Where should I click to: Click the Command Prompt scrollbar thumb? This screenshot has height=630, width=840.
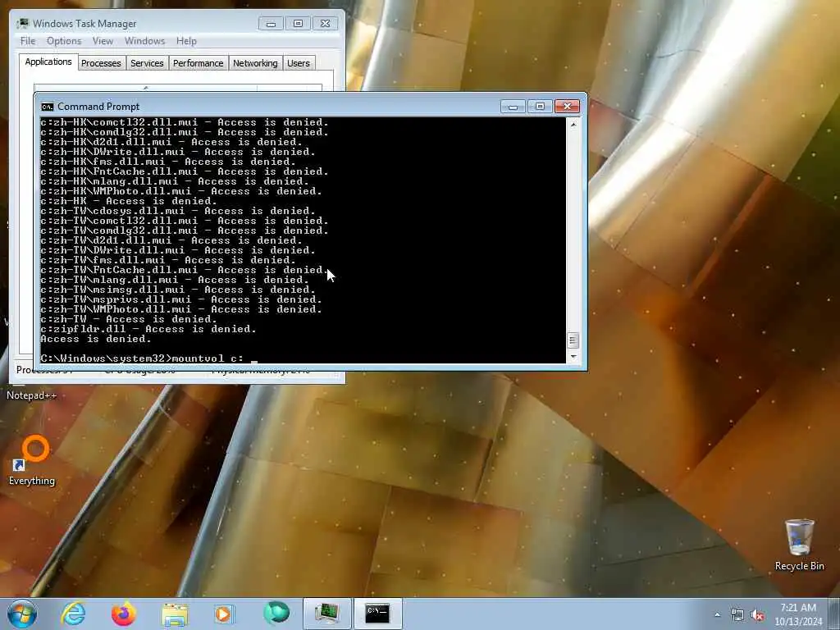tap(573, 340)
